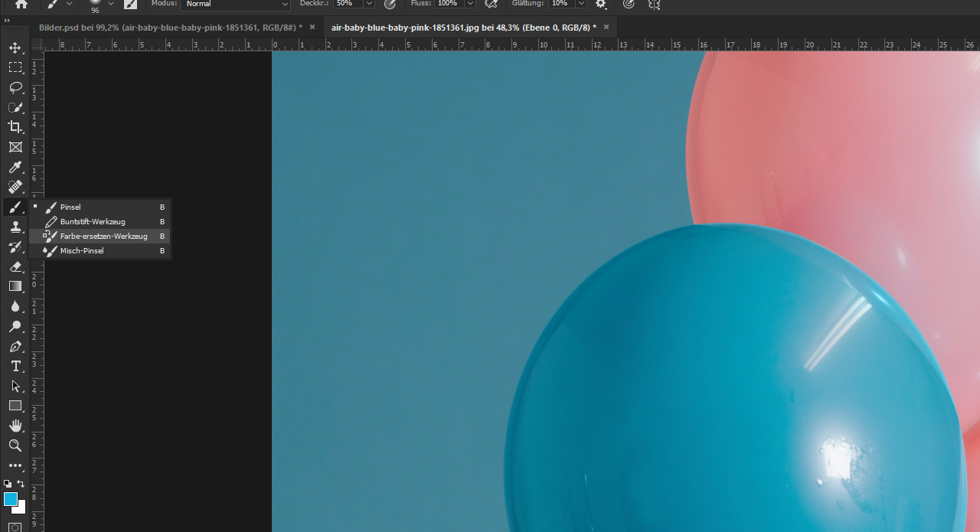Image resolution: width=980 pixels, height=532 pixels.
Task: Select the Path Selection arrow tool
Action: coord(15,386)
